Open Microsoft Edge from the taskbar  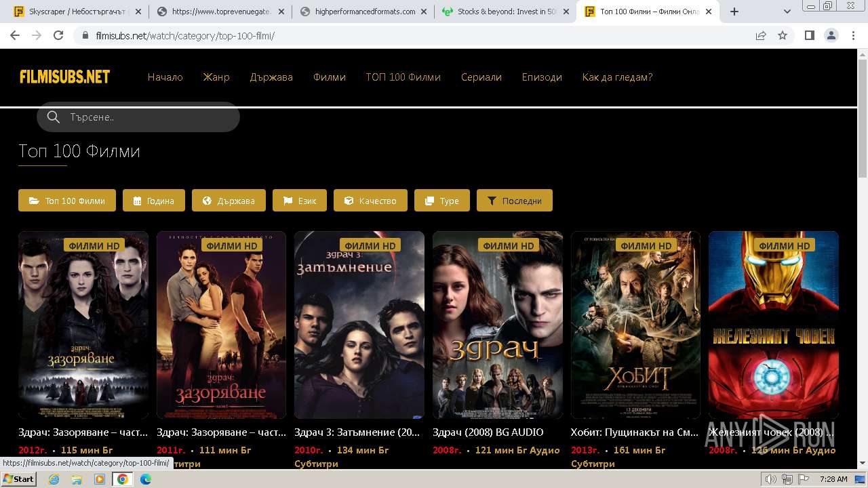coord(145,479)
